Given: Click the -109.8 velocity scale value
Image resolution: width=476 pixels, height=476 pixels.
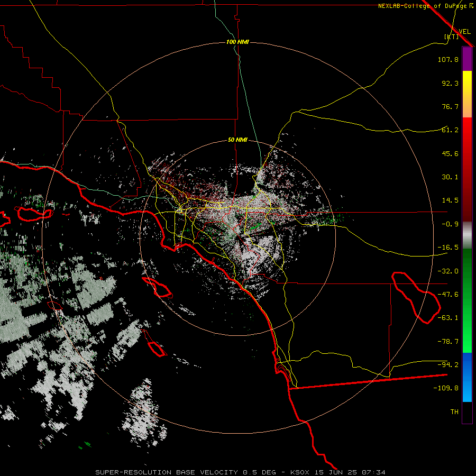Looking at the screenshot, I should click(446, 388).
